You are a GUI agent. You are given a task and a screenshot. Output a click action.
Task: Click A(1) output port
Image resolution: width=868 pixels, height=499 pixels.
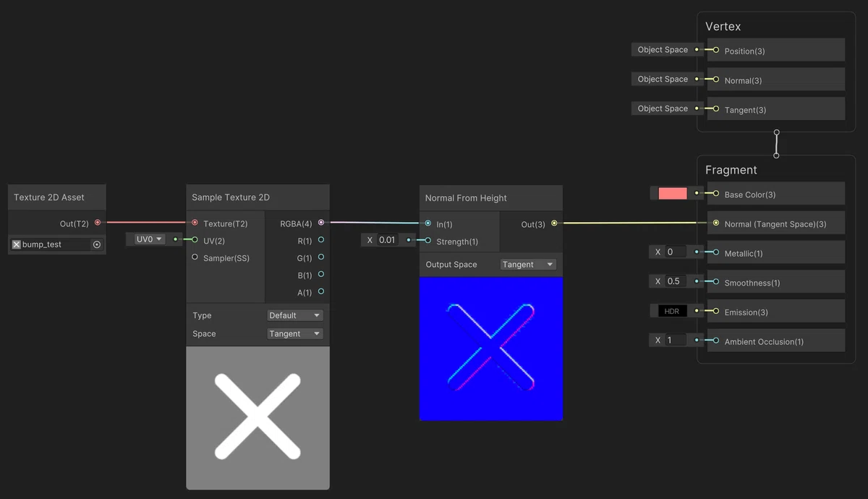(320, 291)
